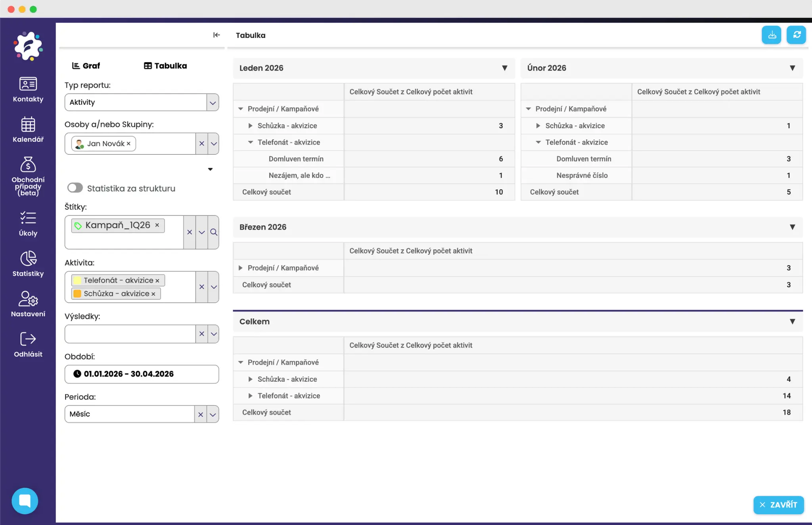Expand Schůzka - akvizice row in Leden 2026
Image resolution: width=812 pixels, height=525 pixels.
pos(250,126)
